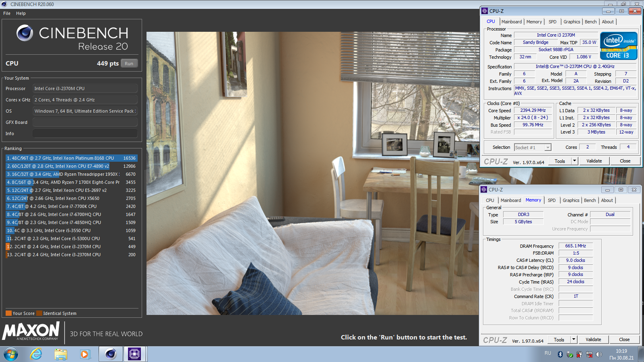
Task: Switch to CPU-Z via its taskbar icon
Action: (x=134, y=354)
